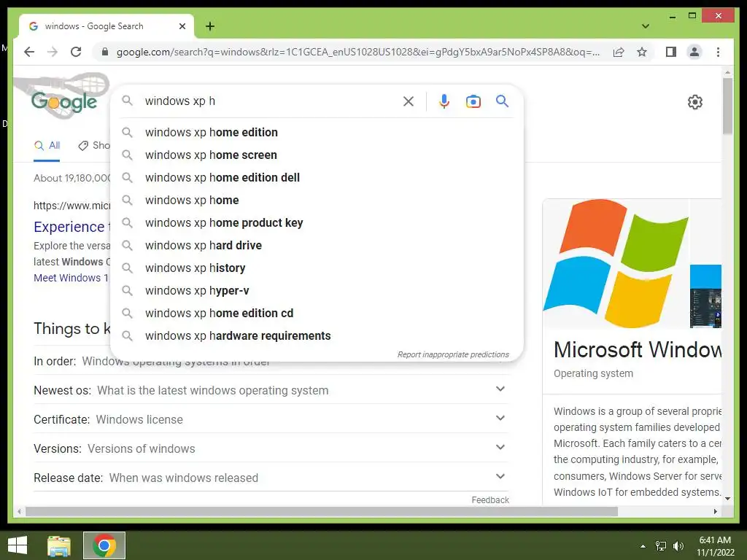Bookmark this page with the star icon

tap(642, 52)
